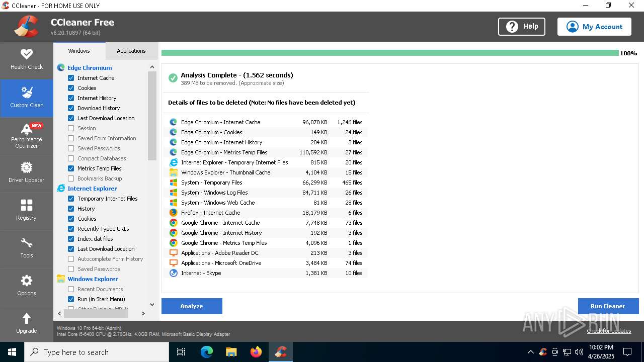Uncheck Edge Chromium Download History
Image resolution: width=644 pixels, height=362 pixels.
pos(71,108)
